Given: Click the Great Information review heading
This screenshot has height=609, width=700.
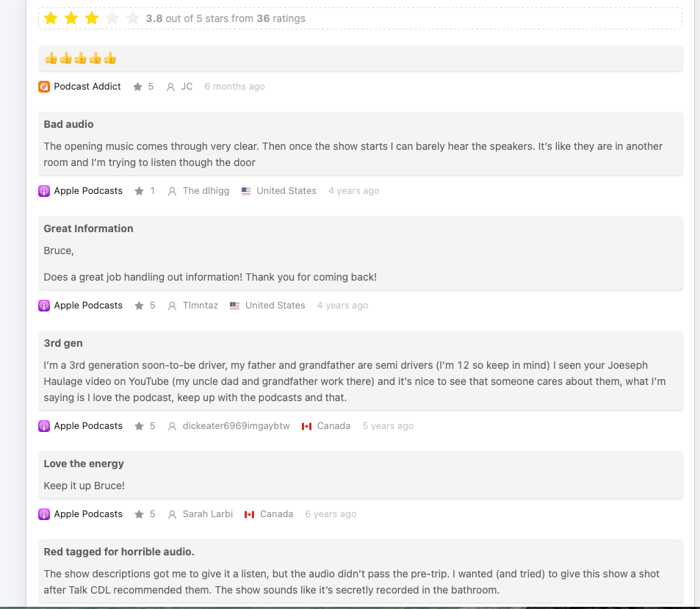Looking at the screenshot, I should point(89,228).
